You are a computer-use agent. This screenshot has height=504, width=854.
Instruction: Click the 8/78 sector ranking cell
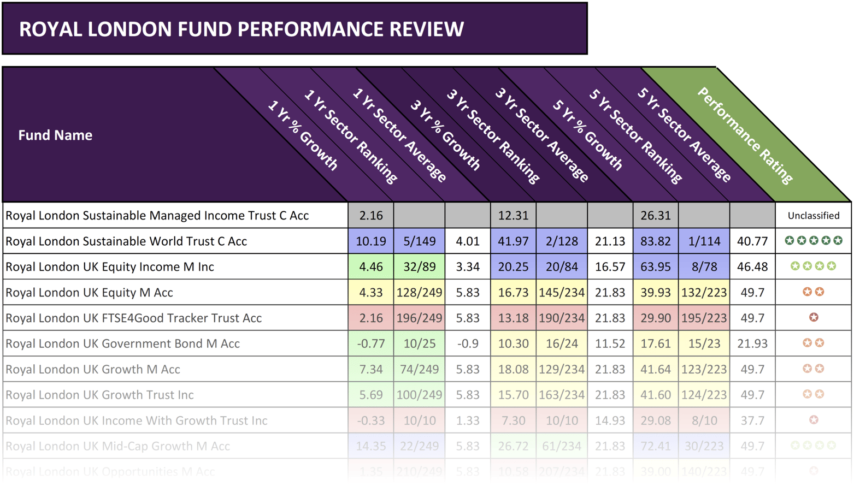pos(704,267)
